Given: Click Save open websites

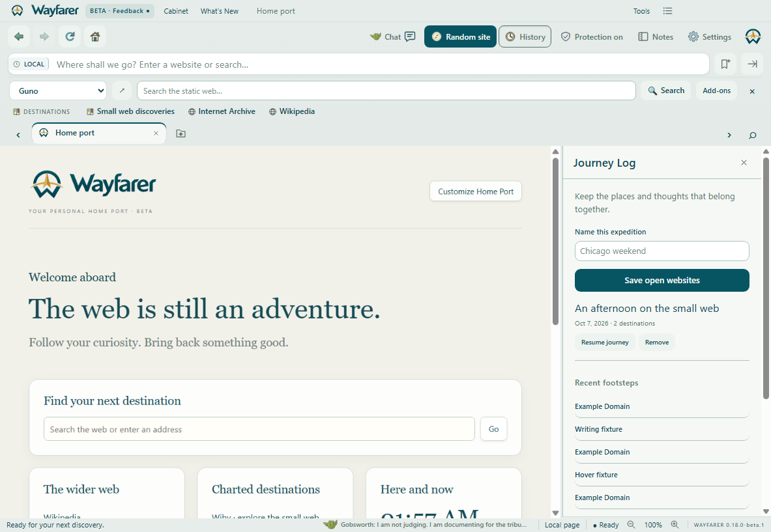Looking at the screenshot, I should point(662,281).
